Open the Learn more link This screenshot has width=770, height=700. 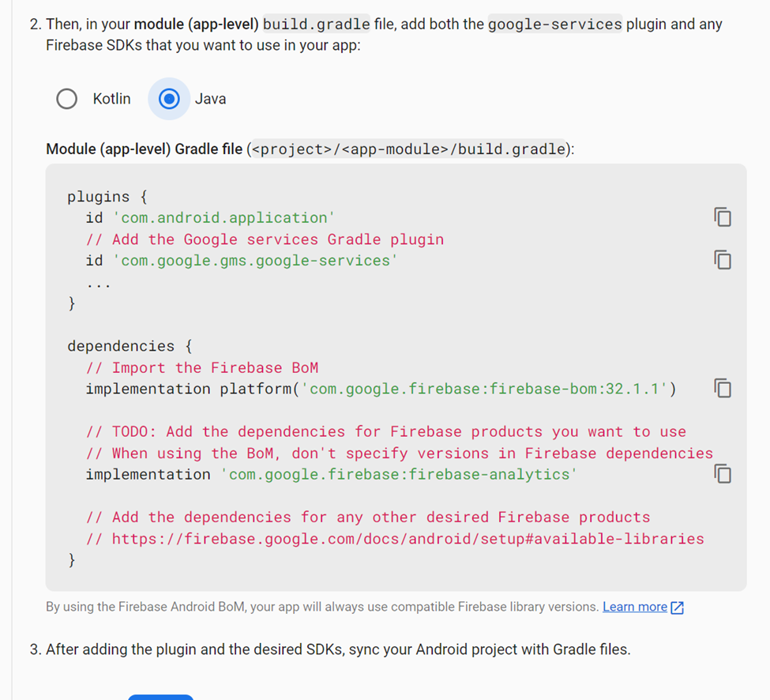click(x=634, y=607)
